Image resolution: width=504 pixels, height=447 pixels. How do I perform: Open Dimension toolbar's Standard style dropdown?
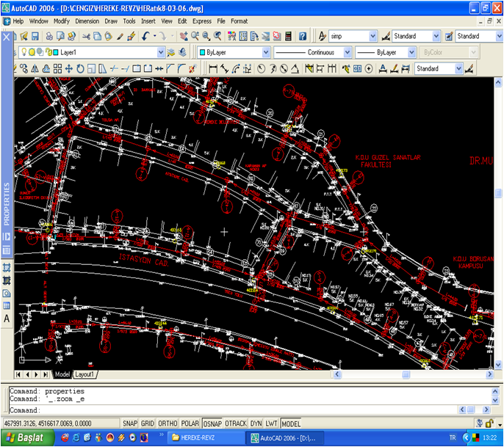[x=458, y=68]
